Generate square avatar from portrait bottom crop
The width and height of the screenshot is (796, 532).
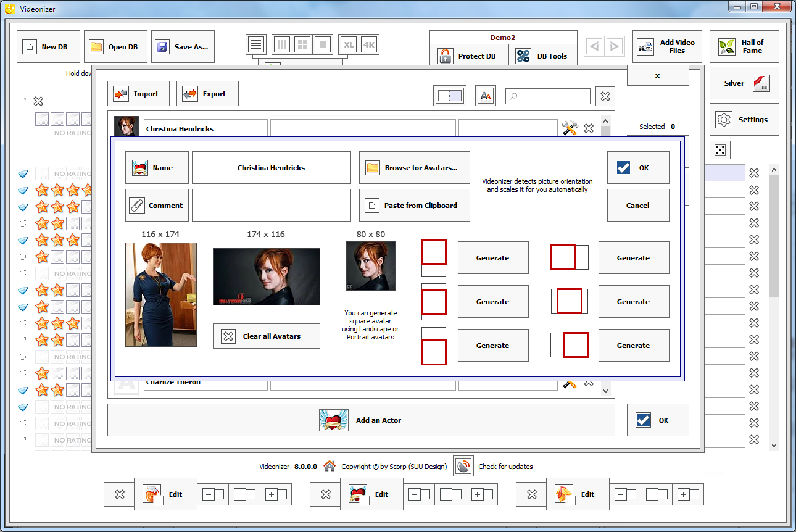[x=493, y=346]
